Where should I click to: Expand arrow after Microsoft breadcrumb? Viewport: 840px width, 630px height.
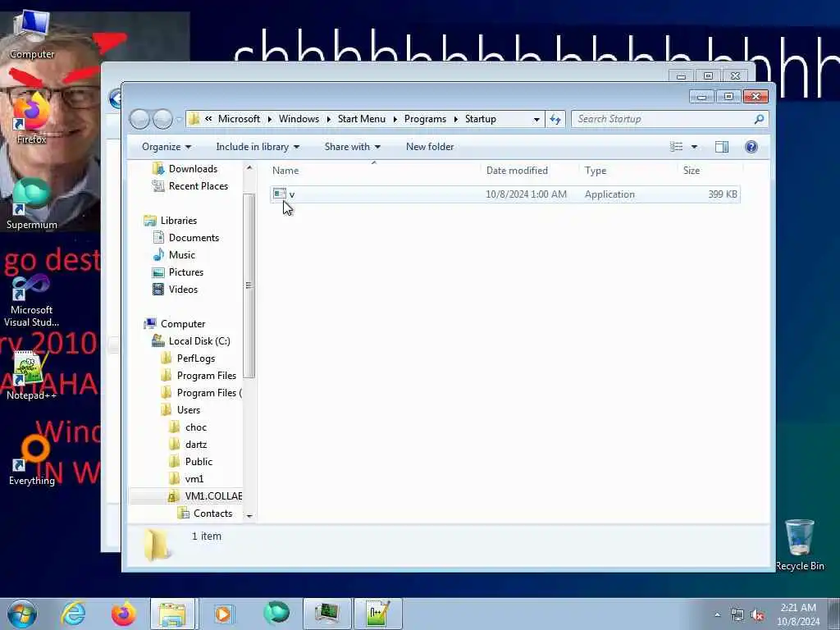269,120
